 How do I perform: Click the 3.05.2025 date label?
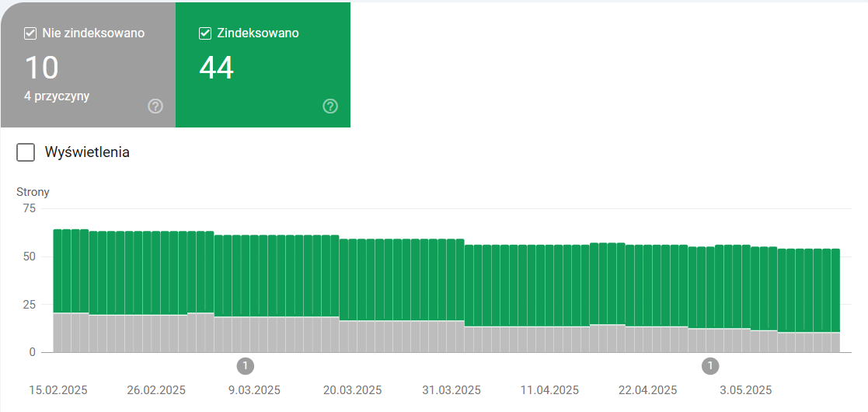746,390
